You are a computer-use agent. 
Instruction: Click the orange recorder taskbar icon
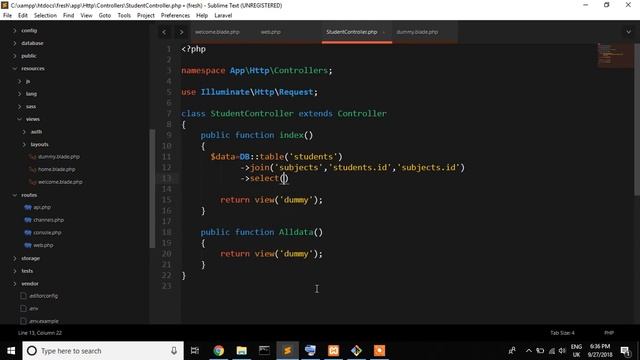coord(379,351)
